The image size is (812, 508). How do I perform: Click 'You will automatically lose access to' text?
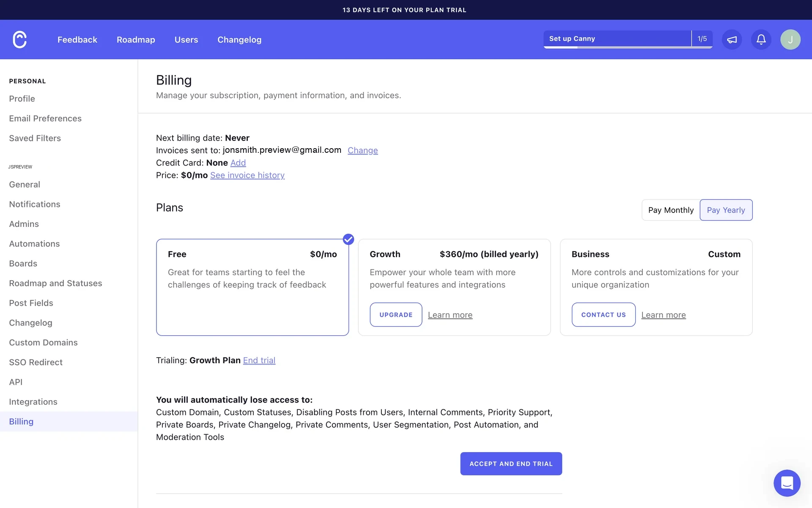click(x=234, y=400)
